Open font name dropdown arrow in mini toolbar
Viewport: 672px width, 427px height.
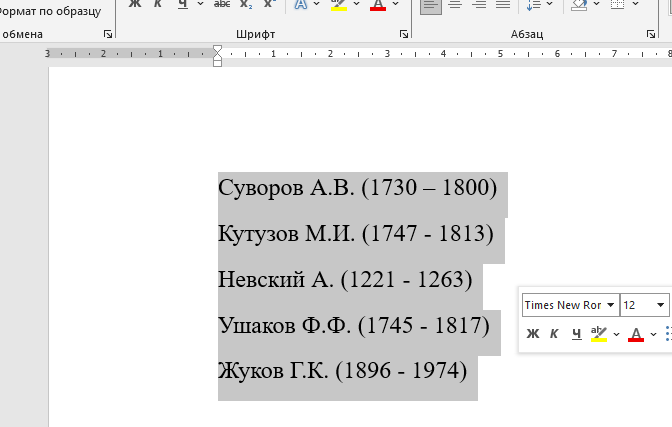(x=611, y=305)
